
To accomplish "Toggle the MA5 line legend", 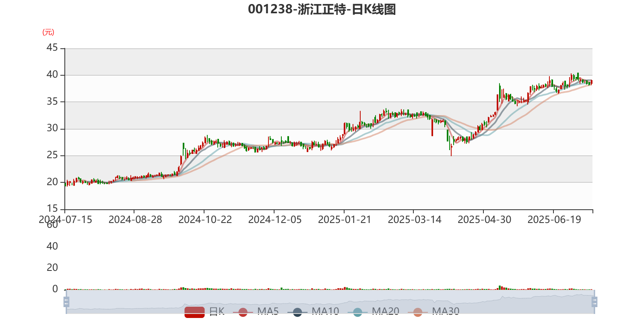I will [256, 312].
